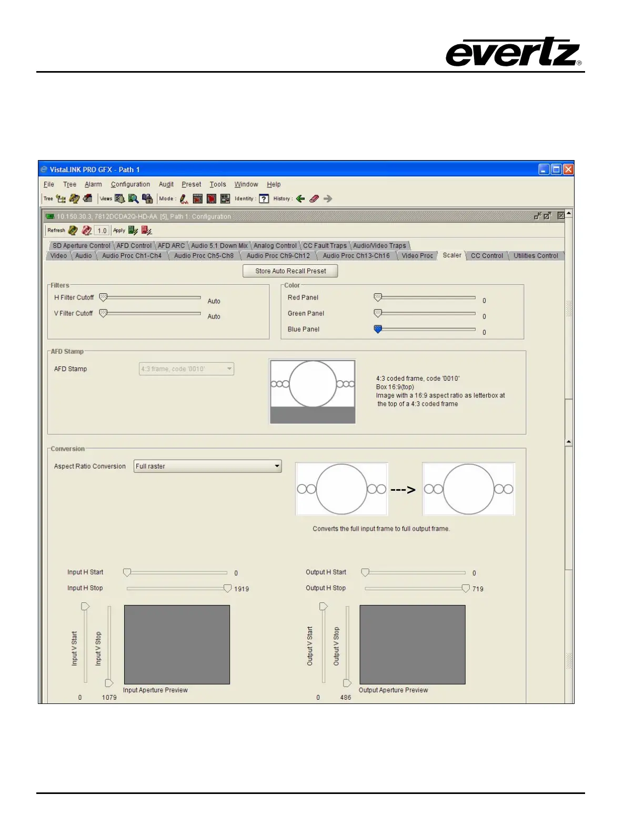Image resolution: width=644 pixels, height=834 pixels.
Task: Click the green Apply icon
Action: pyautogui.click(x=133, y=231)
